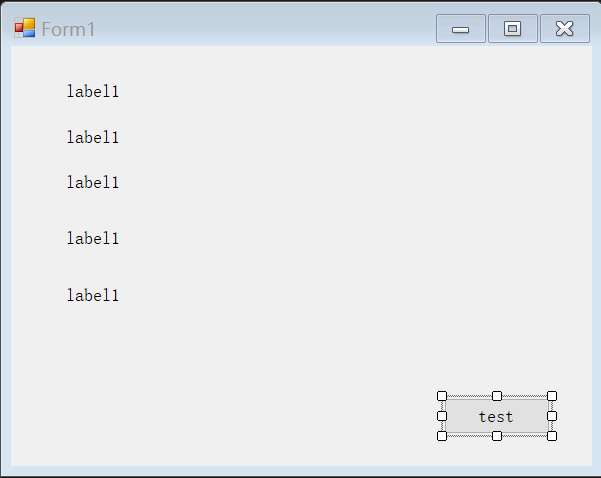Maximize the Form1 window
The image size is (601, 478).
pos(512,29)
